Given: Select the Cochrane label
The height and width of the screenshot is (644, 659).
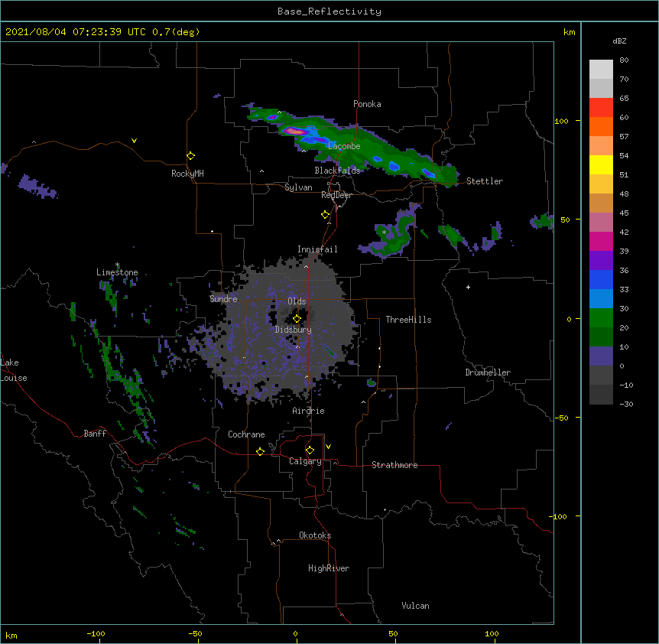Looking at the screenshot, I should (246, 434).
